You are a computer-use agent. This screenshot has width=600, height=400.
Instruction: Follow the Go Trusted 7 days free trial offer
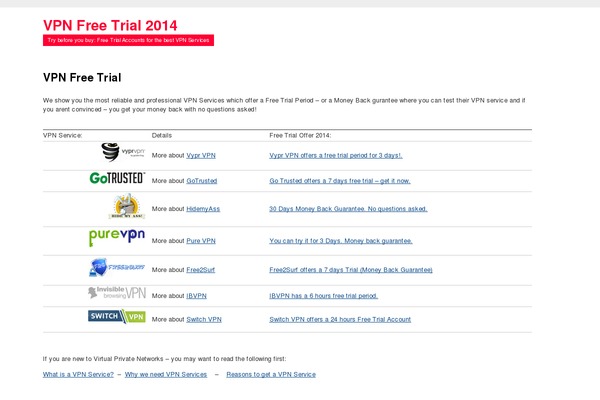tap(340, 181)
